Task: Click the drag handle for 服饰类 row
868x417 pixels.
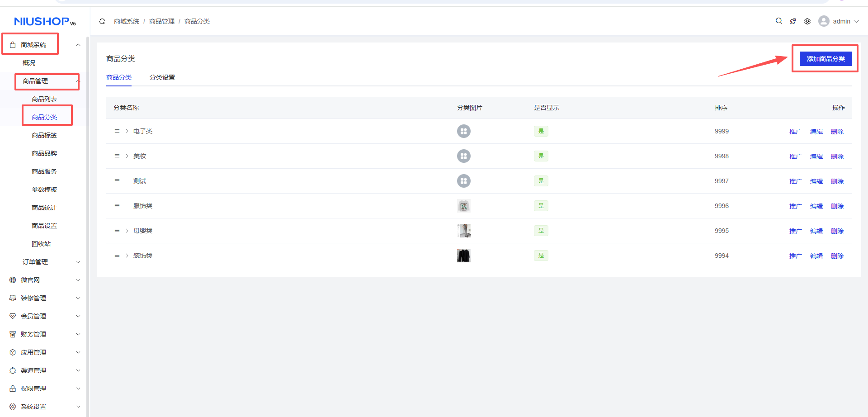Action: [117, 206]
